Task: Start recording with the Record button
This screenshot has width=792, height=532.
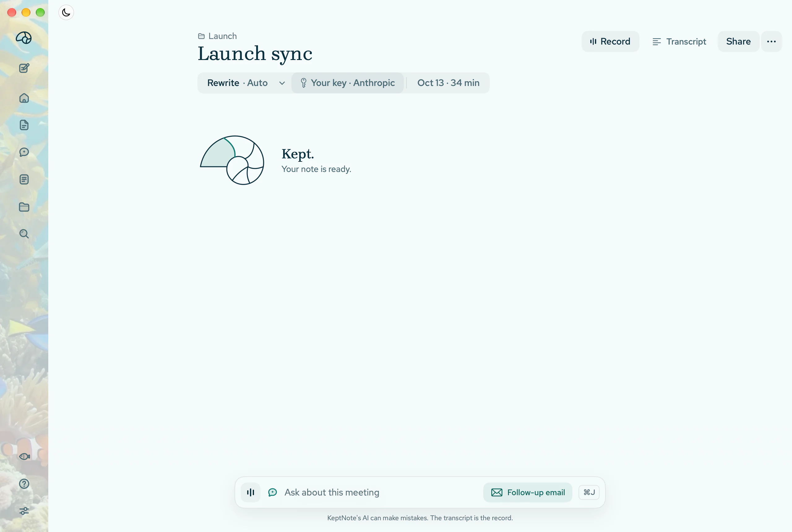Action: [610, 41]
